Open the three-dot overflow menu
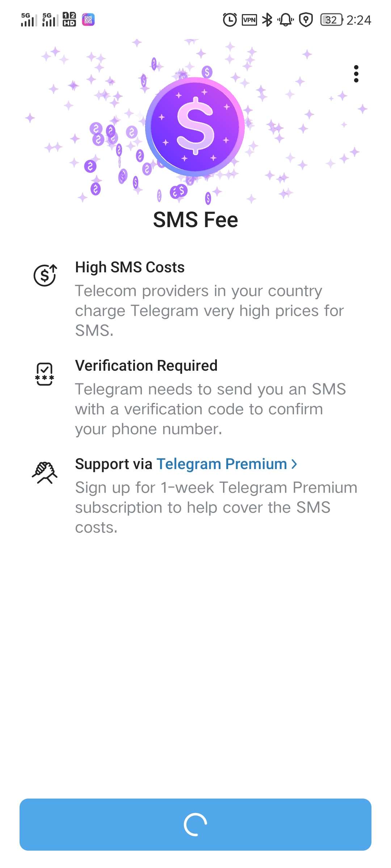The height and width of the screenshot is (868, 391). (356, 74)
